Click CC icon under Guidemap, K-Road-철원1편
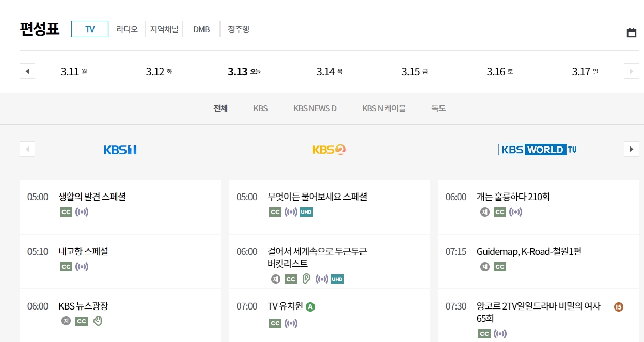 [x=500, y=267]
